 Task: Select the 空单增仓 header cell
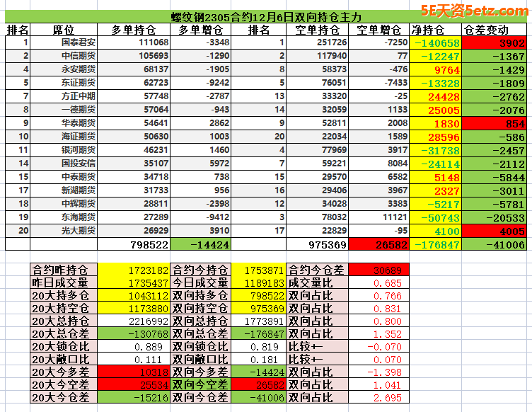(x=378, y=30)
